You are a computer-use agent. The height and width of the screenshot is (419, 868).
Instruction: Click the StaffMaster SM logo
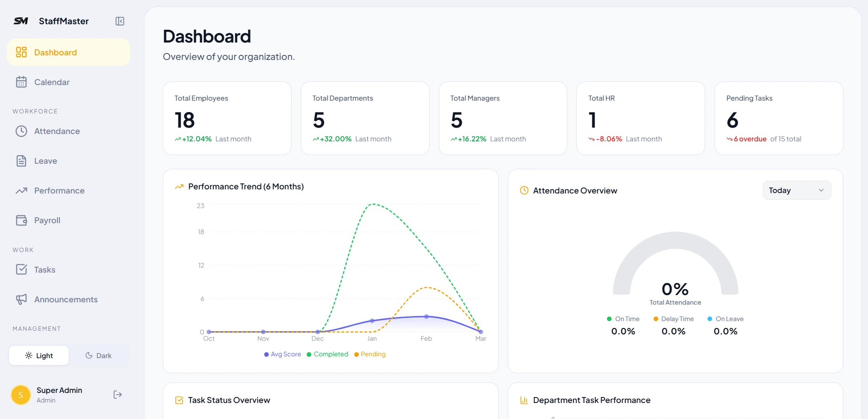pyautogui.click(x=21, y=21)
